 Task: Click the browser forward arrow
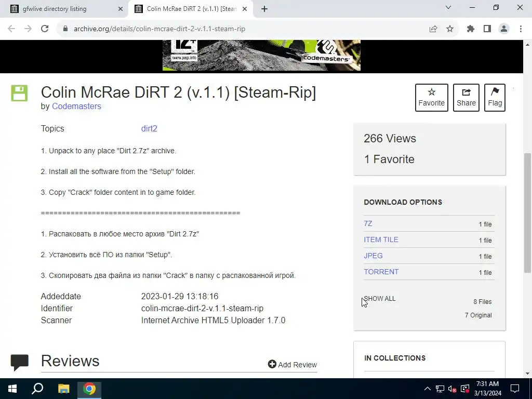pos(28,29)
